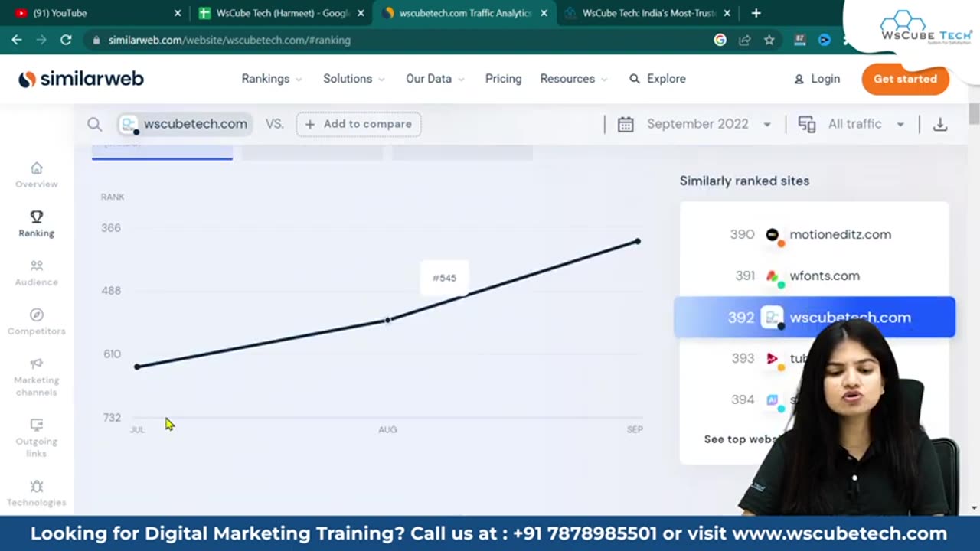Screen dimensions: 980x551
Task: Click the Similarweb logo
Action: (81, 79)
